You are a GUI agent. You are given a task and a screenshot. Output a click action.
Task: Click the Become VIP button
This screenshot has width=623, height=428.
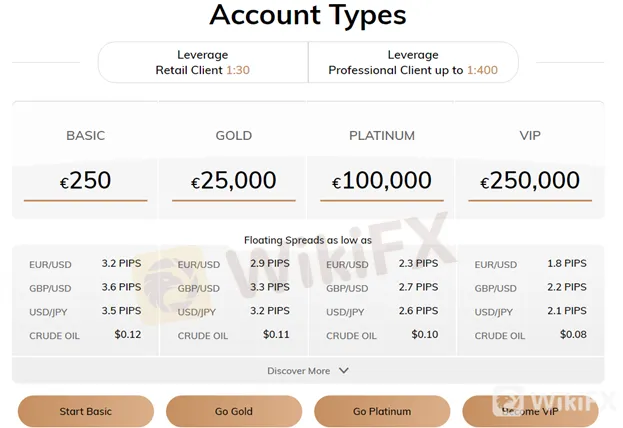point(530,411)
